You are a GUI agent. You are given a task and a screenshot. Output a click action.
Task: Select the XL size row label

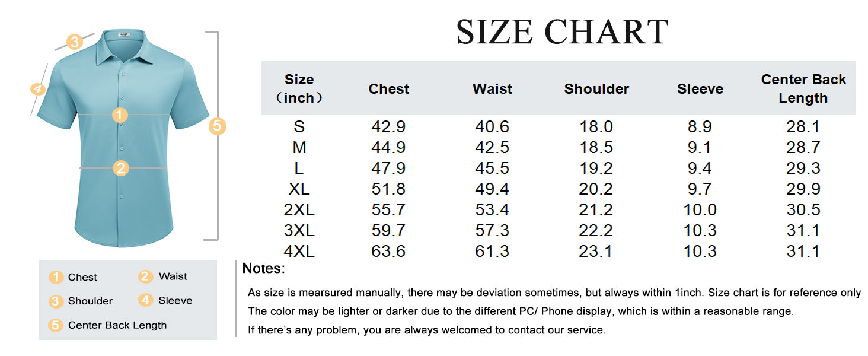point(299,189)
